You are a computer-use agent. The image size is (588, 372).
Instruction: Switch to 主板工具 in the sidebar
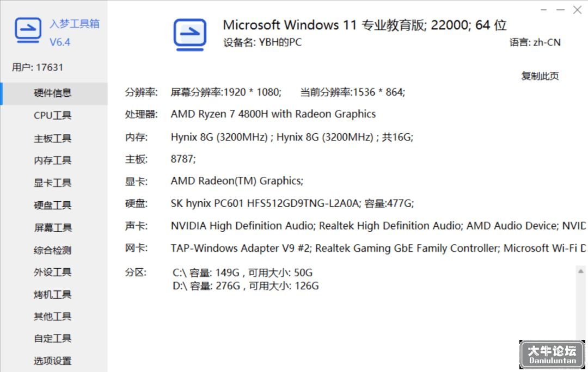point(53,138)
